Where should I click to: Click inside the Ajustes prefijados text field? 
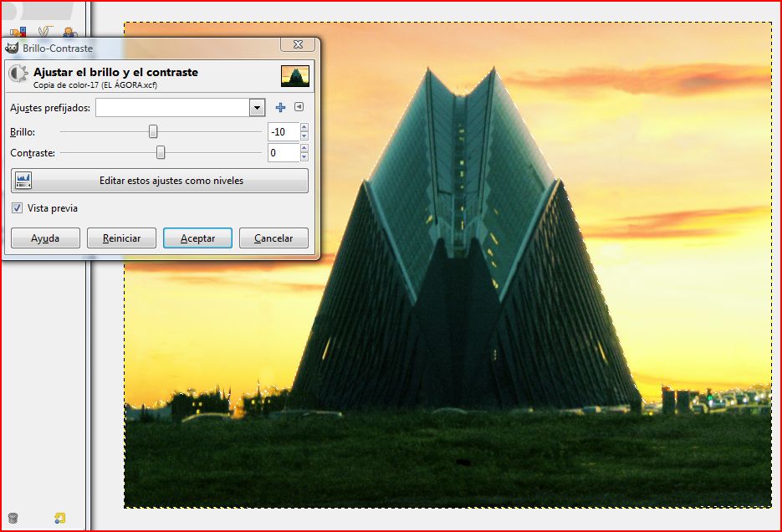[172, 107]
